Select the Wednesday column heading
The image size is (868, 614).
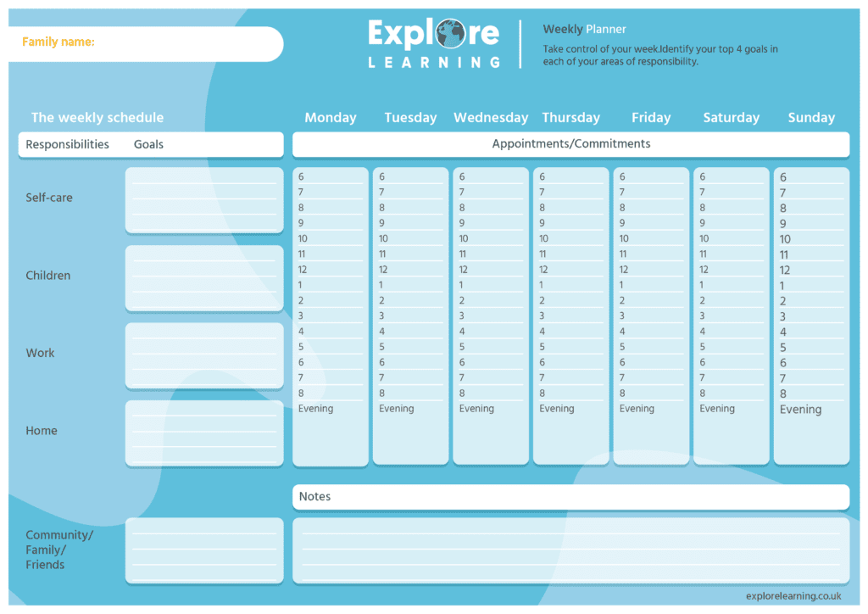click(x=491, y=117)
